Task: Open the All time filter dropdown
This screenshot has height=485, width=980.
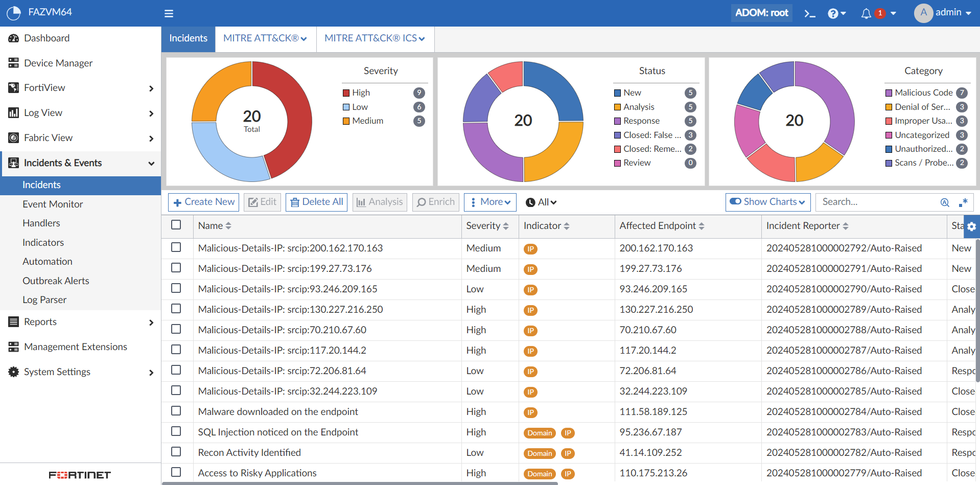Action: [x=541, y=202]
